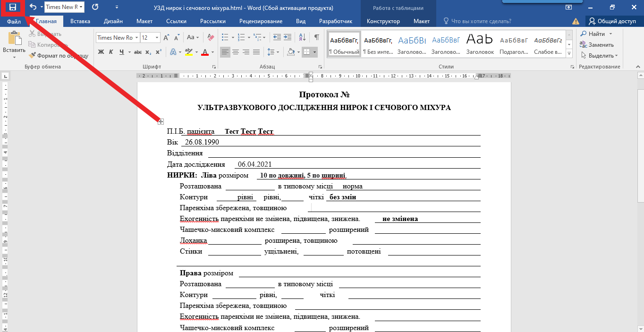Image resolution: width=644 pixels, height=332 pixels.
Task: Switch to the Дизайн tab
Action: point(113,21)
